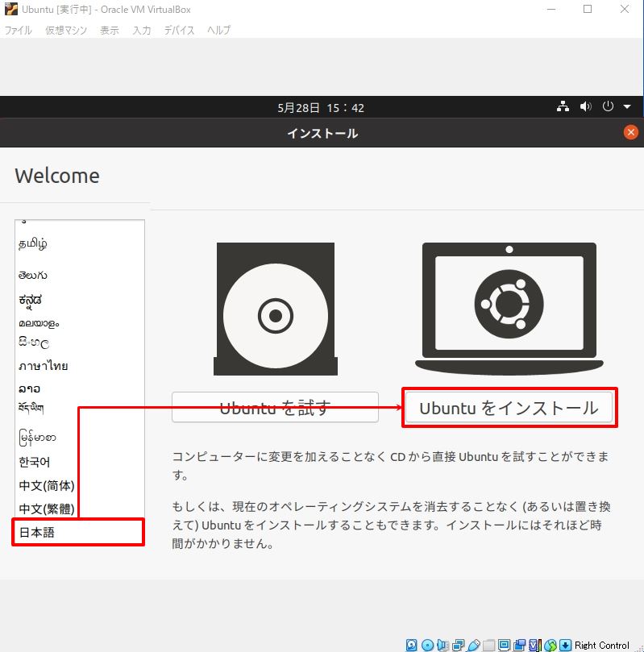This screenshot has height=652, width=644.
Task: Click the shared folders icon in VirtualBox status bar
Action: [489, 645]
